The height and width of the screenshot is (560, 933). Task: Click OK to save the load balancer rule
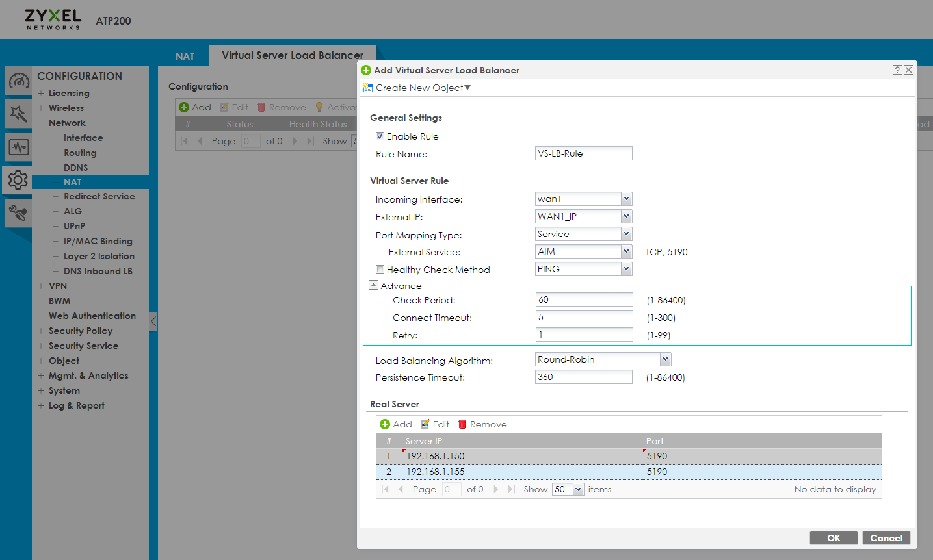[x=834, y=537]
